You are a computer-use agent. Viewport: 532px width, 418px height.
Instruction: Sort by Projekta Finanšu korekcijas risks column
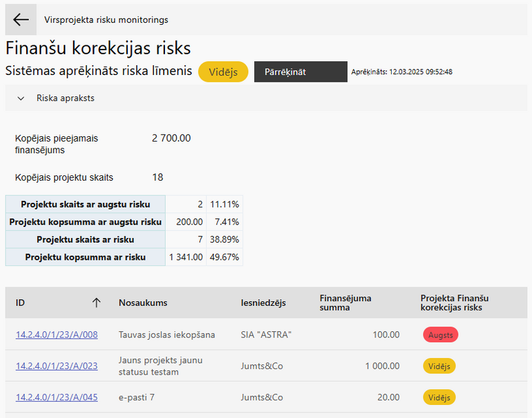coord(454,302)
